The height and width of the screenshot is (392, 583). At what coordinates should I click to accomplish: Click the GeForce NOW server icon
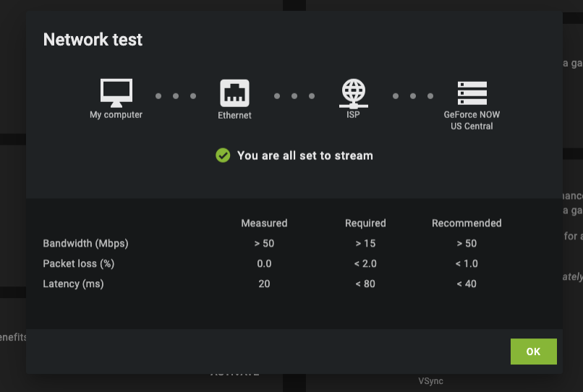click(x=472, y=93)
